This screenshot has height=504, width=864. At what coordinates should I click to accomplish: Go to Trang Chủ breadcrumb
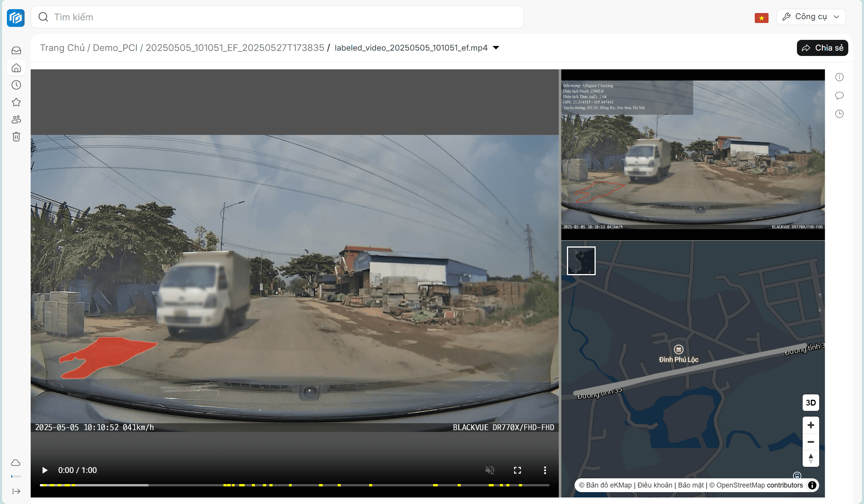tap(62, 48)
